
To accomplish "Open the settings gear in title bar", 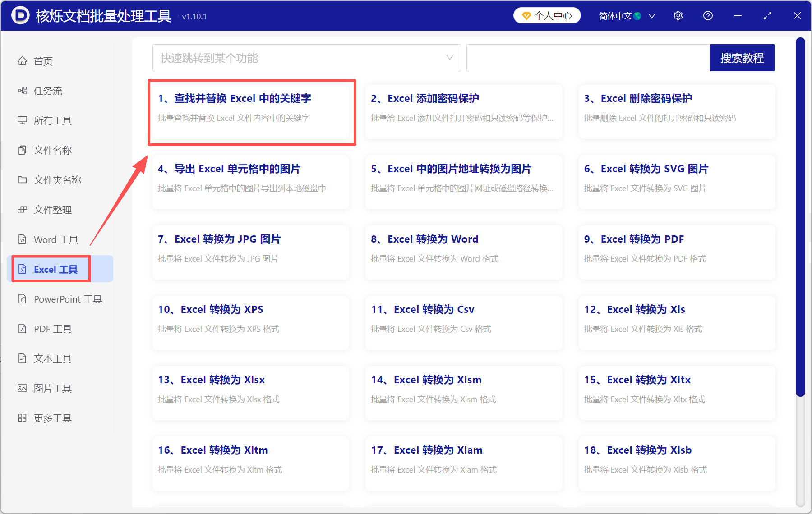I will tap(678, 15).
